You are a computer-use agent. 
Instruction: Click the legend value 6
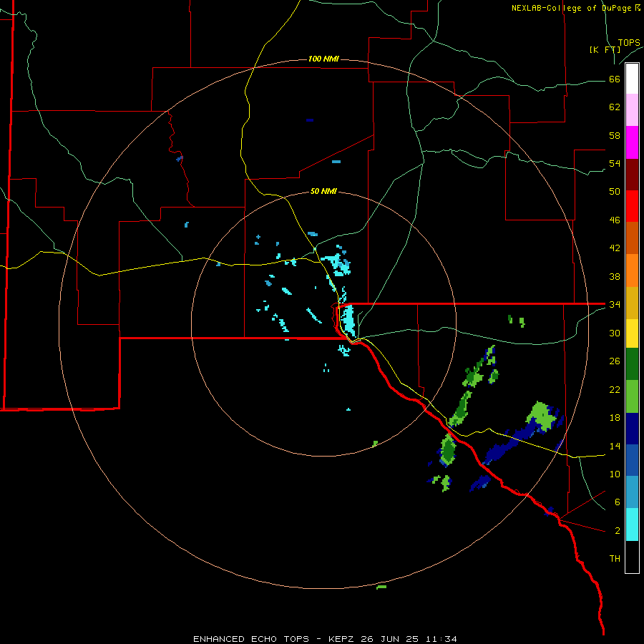(618, 502)
